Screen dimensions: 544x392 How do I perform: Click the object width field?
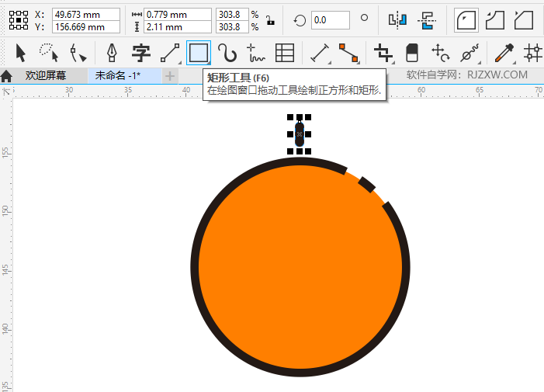tap(177, 15)
